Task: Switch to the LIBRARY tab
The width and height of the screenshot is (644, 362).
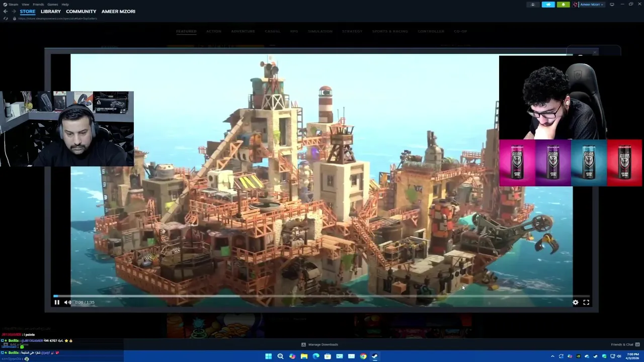Action: [x=50, y=11]
